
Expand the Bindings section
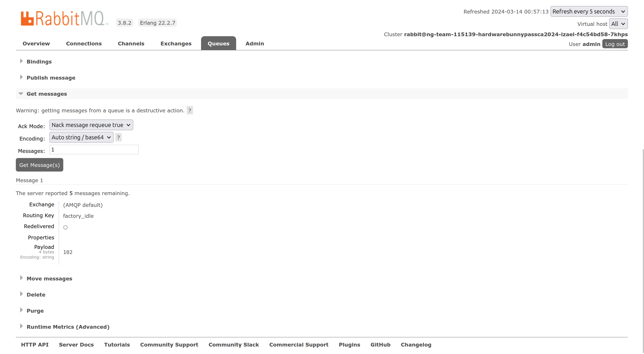[39, 61]
